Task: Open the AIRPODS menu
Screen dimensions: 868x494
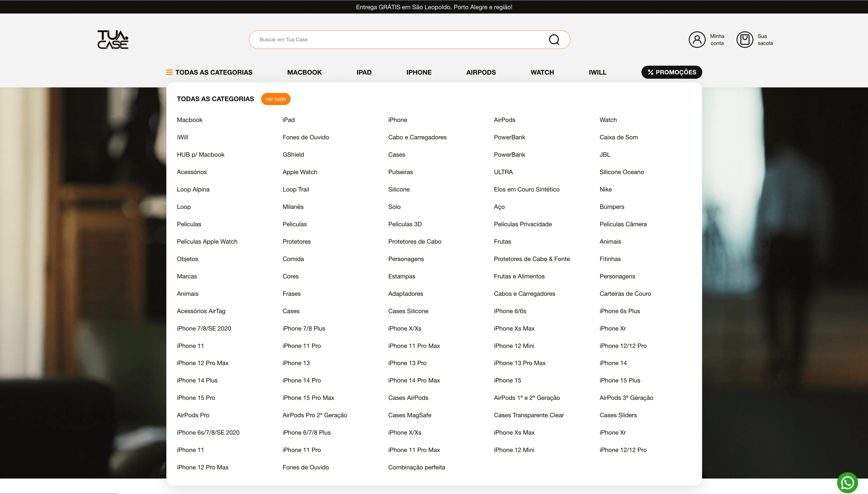Action: pyautogui.click(x=481, y=72)
